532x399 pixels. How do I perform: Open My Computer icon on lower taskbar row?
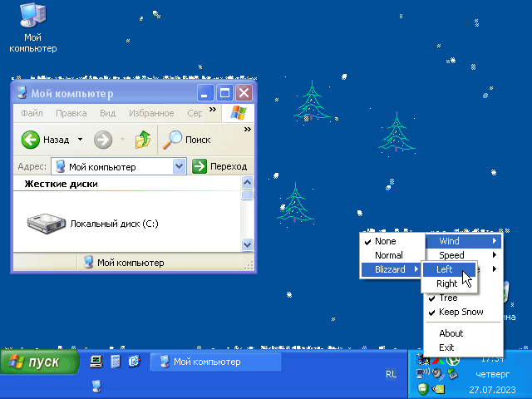96,386
